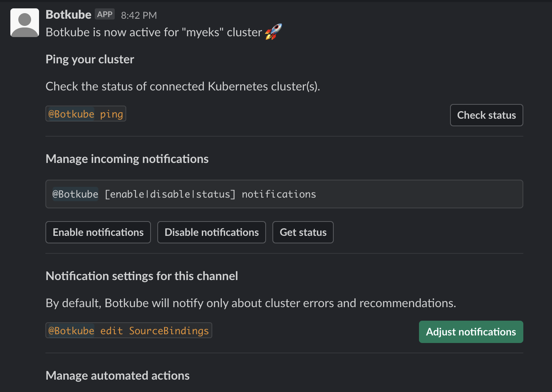Click the 8:42 PM message timestamp
552x392 pixels.
pos(139,16)
